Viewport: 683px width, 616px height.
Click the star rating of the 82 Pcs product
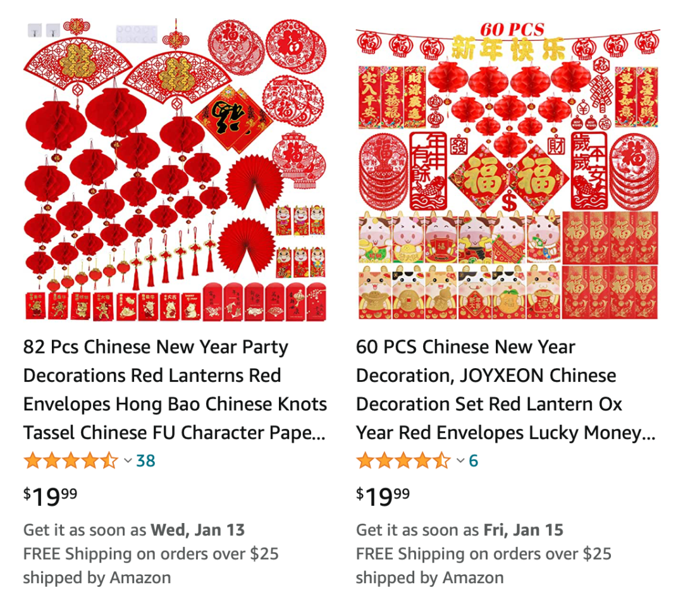point(71,460)
